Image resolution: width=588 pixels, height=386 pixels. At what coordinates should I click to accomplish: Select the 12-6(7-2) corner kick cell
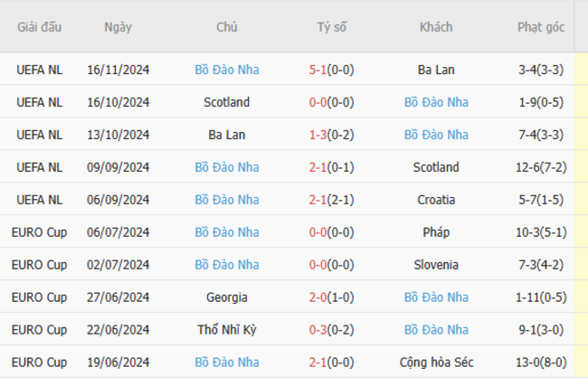[x=541, y=167]
